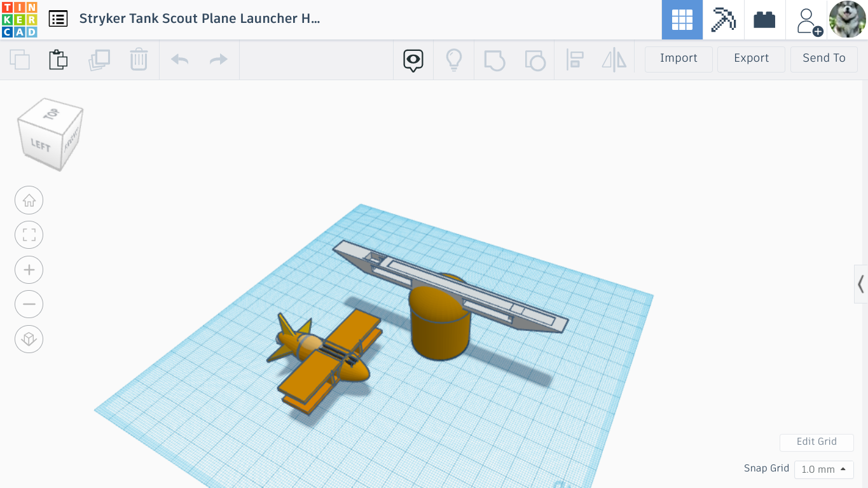Click the Paste icon
The image size is (868, 488).
click(x=58, y=59)
